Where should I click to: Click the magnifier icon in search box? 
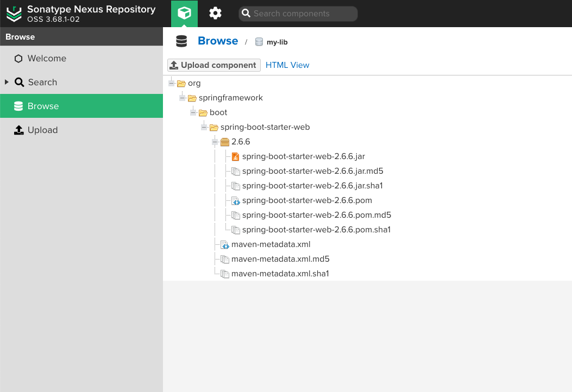[246, 14]
